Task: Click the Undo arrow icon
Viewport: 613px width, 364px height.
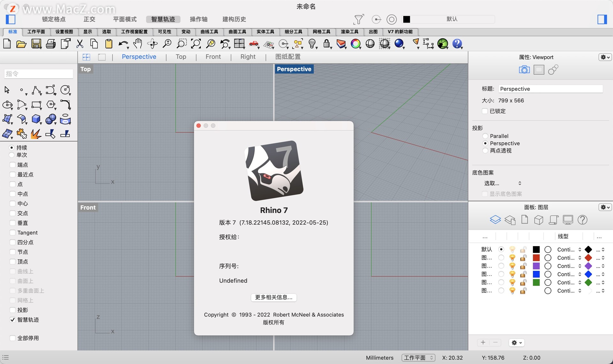Action: tap(123, 44)
